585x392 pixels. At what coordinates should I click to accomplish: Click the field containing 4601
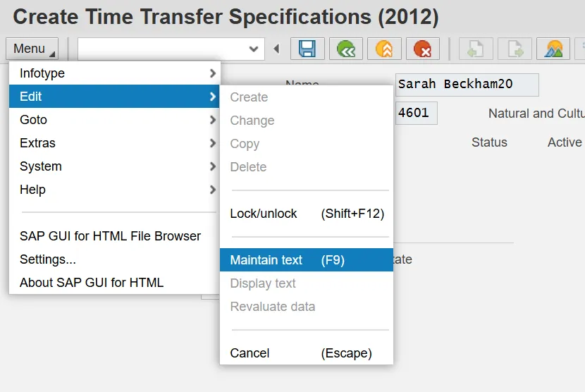pos(416,113)
